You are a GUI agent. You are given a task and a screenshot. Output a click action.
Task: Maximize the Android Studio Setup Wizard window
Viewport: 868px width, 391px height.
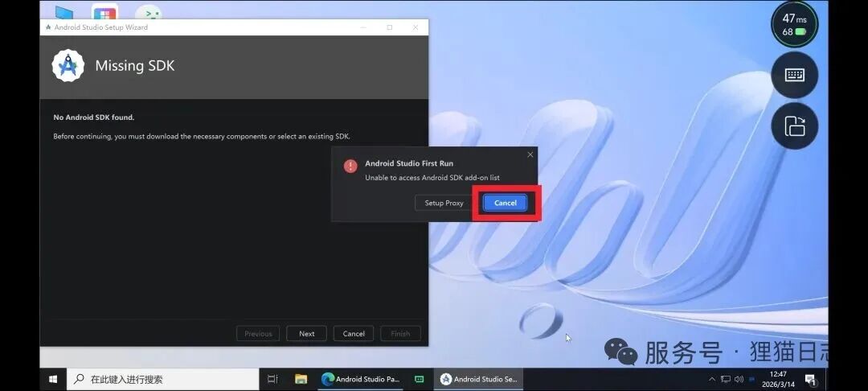tap(390, 27)
